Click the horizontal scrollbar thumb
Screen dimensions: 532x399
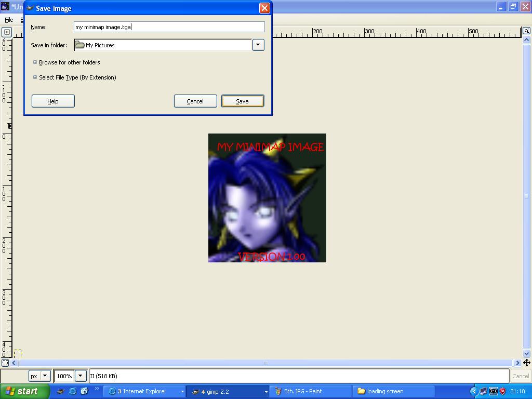pyautogui.click(x=265, y=363)
